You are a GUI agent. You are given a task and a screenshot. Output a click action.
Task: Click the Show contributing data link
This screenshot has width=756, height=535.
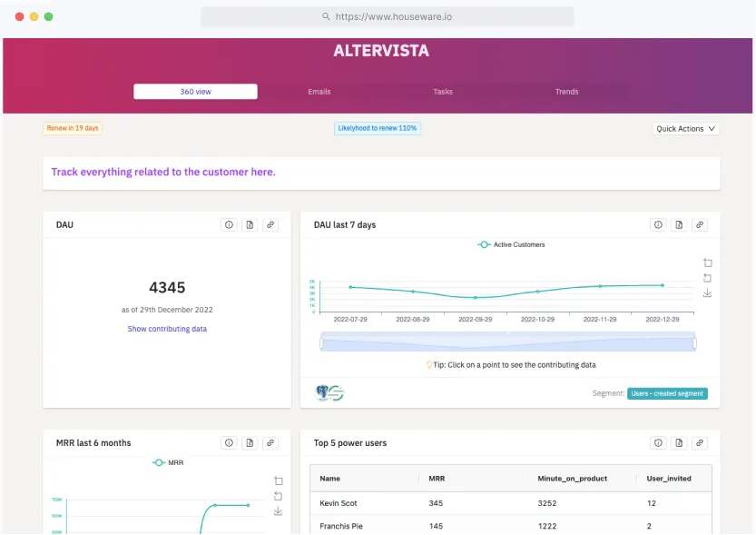click(166, 328)
